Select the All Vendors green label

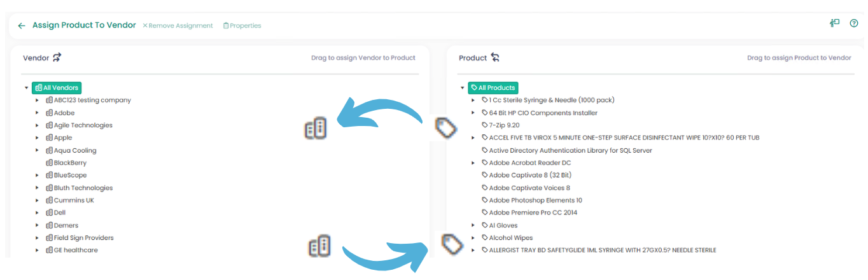(x=57, y=88)
